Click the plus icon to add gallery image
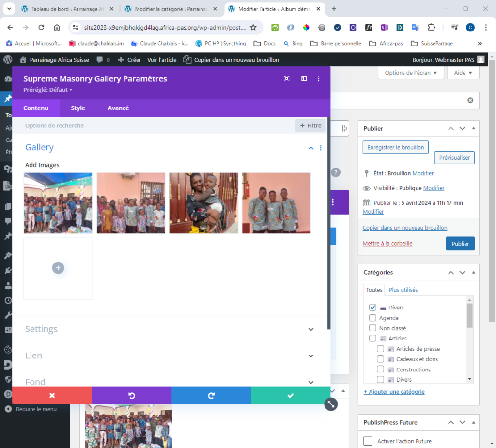The width and height of the screenshot is (496, 448). click(58, 268)
